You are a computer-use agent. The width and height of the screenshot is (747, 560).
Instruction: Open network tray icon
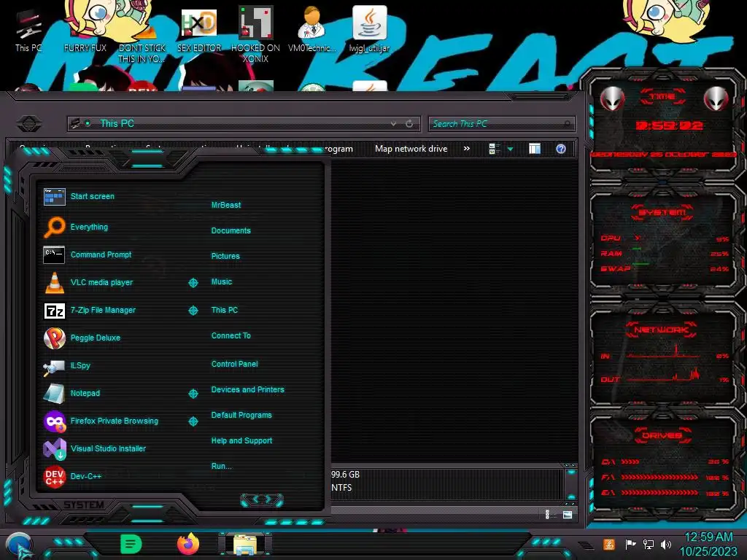point(649,544)
